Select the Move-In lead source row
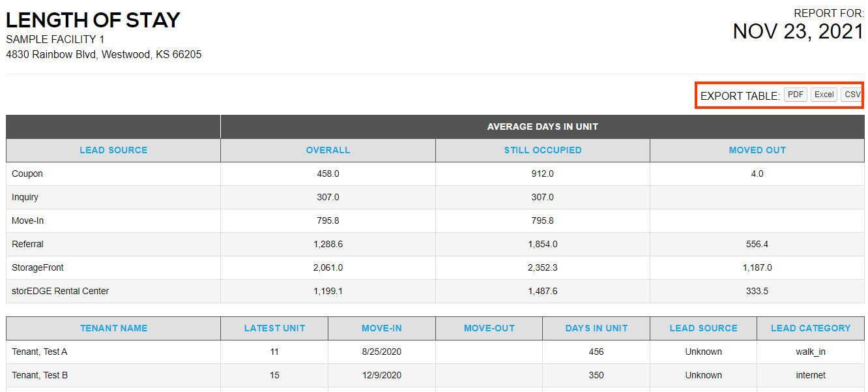 pos(435,221)
